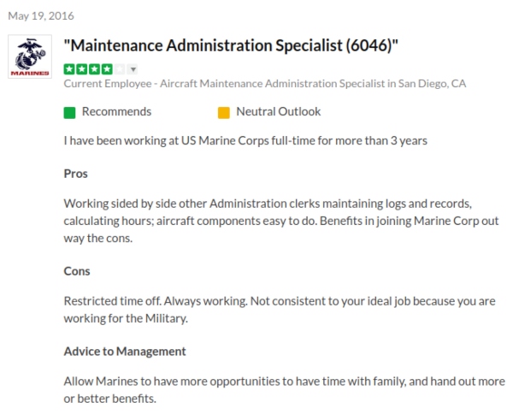Click the May 19, 2016 review date
The height and width of the screenshot is (420, 513).
tap(40, 16)
